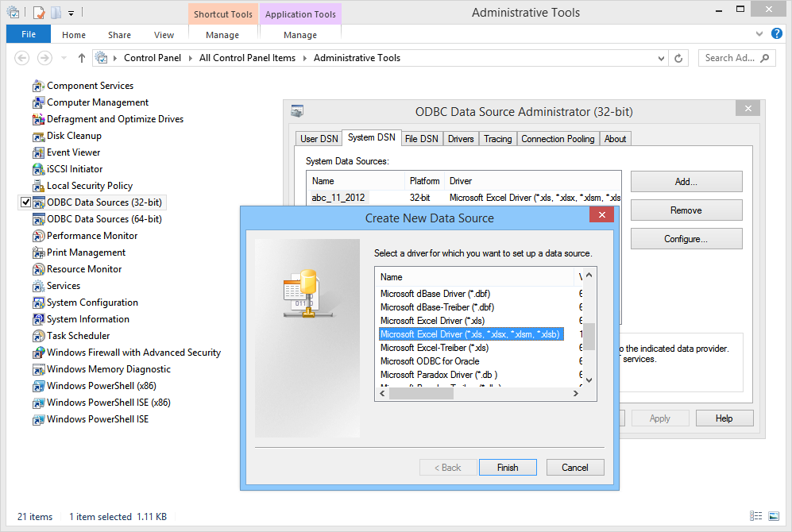Select ODBC Data Sources (64-bit) icon

pyautogui.click(x=38, y=220)
